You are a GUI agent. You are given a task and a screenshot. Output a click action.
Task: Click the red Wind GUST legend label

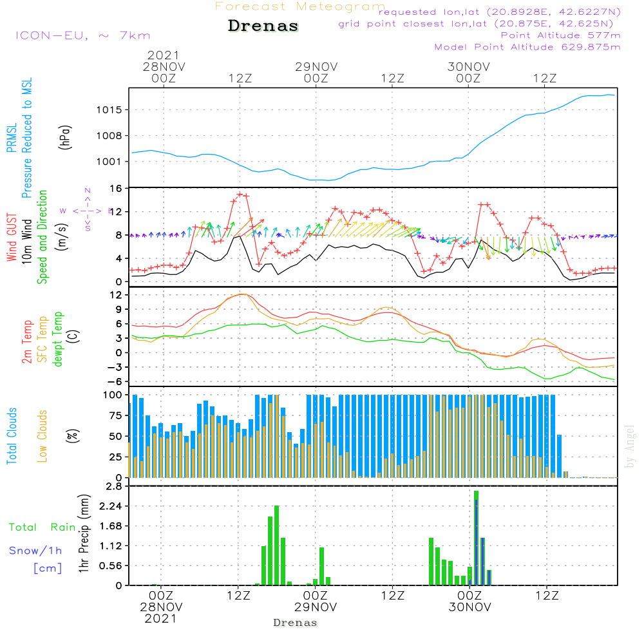point(12,238)
